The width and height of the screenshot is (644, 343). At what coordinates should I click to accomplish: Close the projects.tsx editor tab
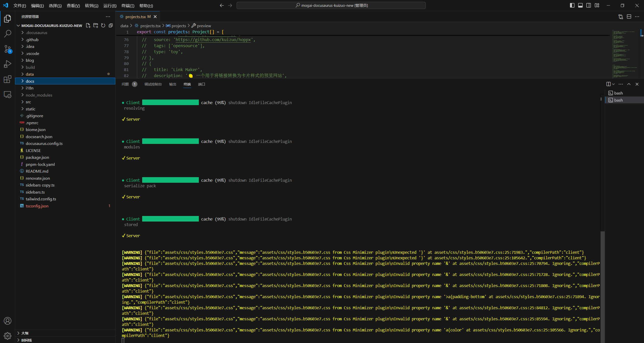(155, 17)
